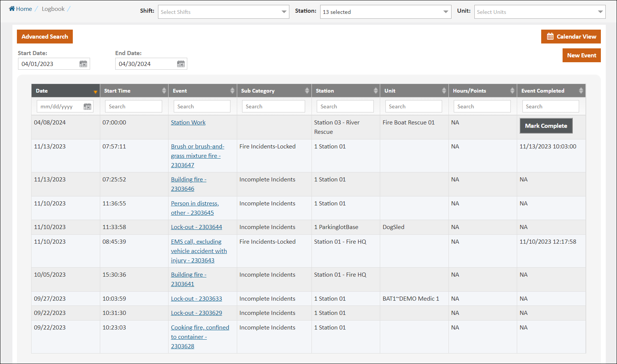Open the Lock-out - 2303644 event link

(x=196, y=227)
